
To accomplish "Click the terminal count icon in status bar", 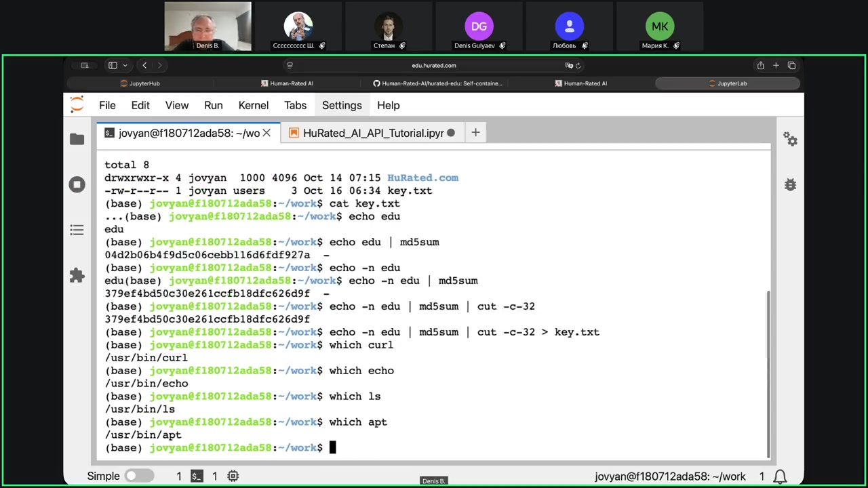I will tap(197, 476).
